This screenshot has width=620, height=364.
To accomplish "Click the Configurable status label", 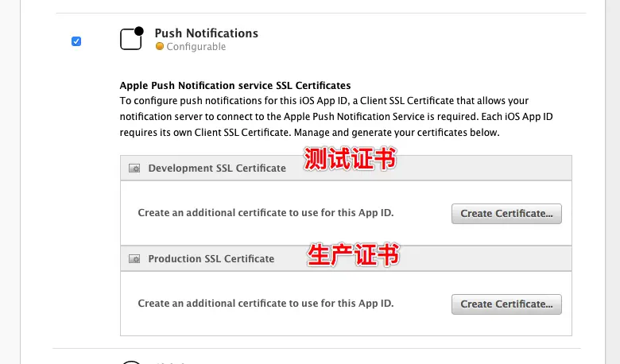I will click(x=196, y=47).
